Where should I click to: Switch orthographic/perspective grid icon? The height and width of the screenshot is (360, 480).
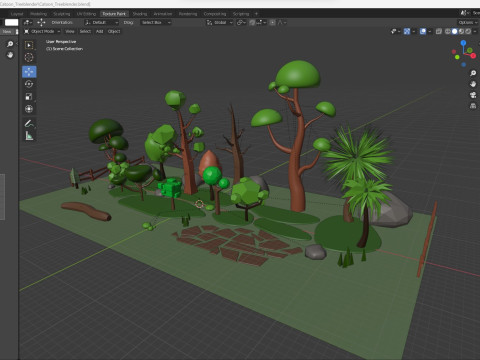tap(473, 106)
